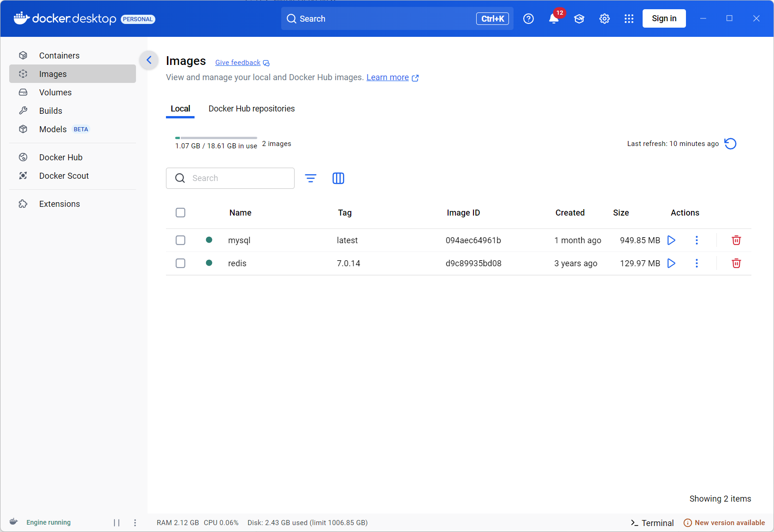Open the manage columns icon
Image resolution: width=774 pixels, height=532 pixels.
coord(338,178)
